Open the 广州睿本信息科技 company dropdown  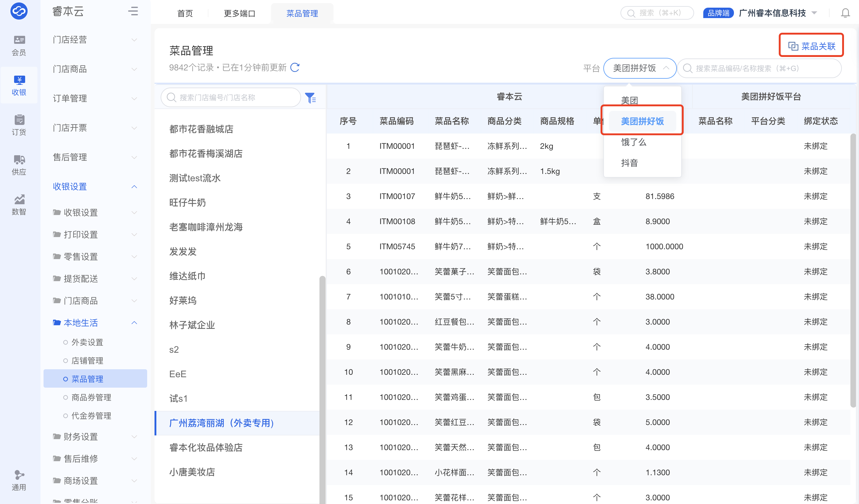(x=777, y=13)
